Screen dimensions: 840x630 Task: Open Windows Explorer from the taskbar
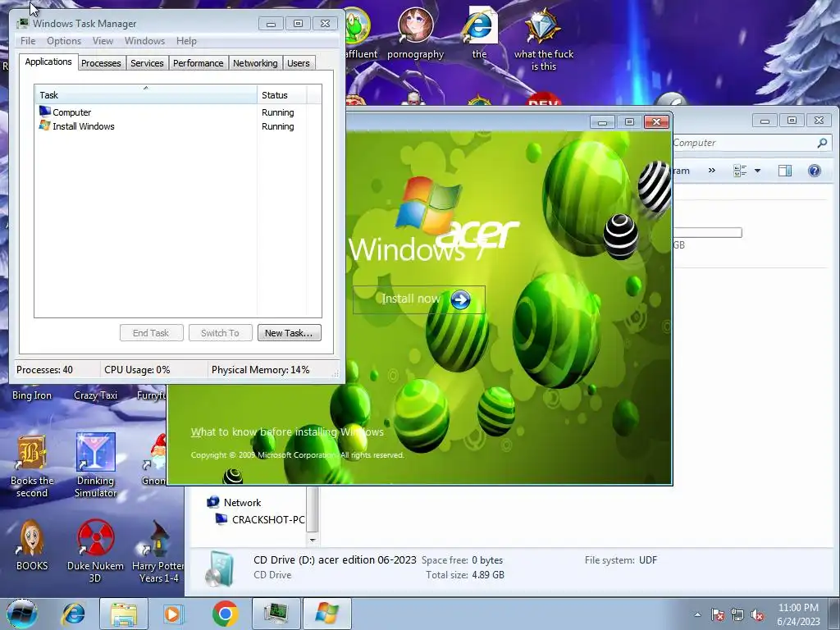point(124,614)
